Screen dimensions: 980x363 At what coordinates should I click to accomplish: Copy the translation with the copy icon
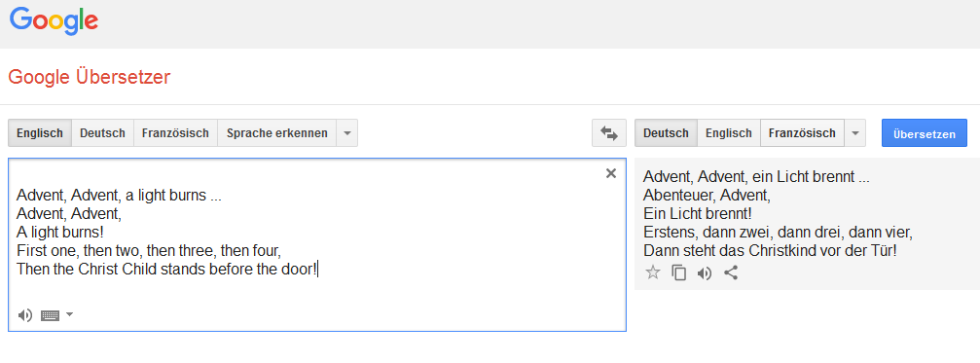(678, 273)
